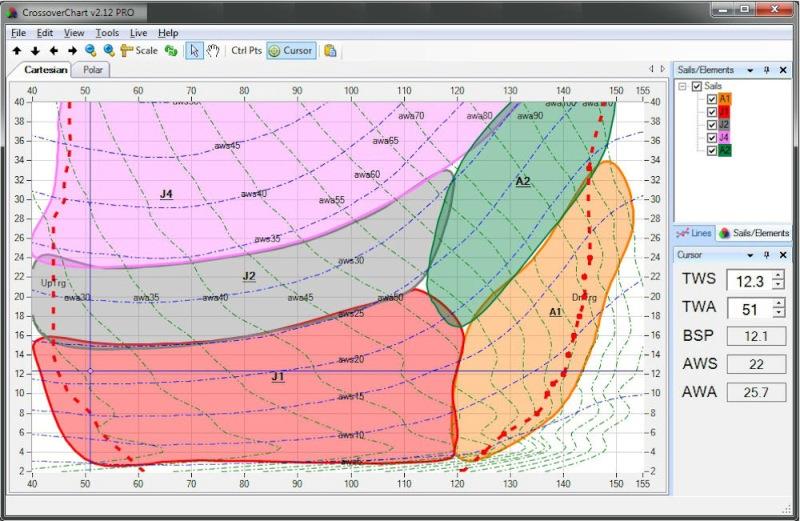Toggle the Sails root checkbox

[x=696, y=86]
